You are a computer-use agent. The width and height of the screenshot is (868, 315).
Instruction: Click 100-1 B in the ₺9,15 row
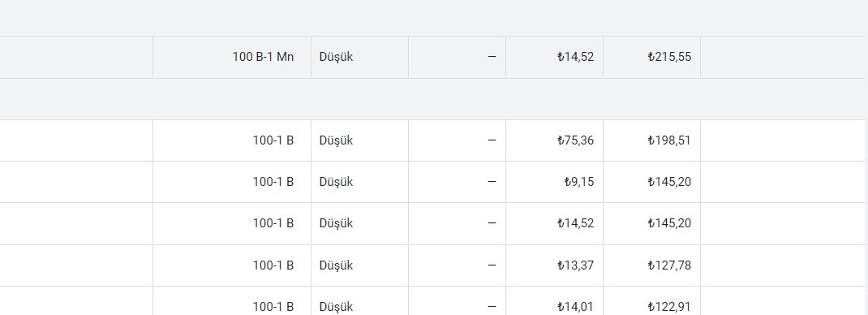pos(273,182)
